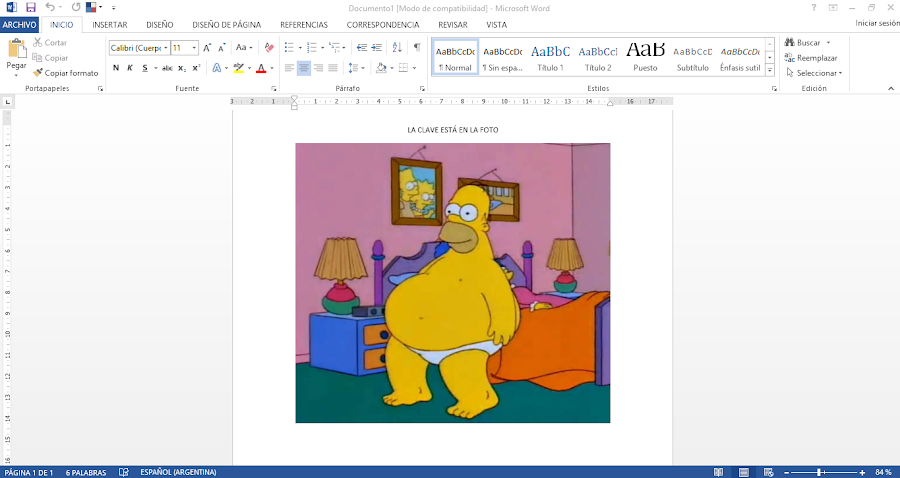Image resolution: width=900 pixels, height=478 pixels.
Task: Switch to the INSERTAR tab
Action: click(110, 25)
